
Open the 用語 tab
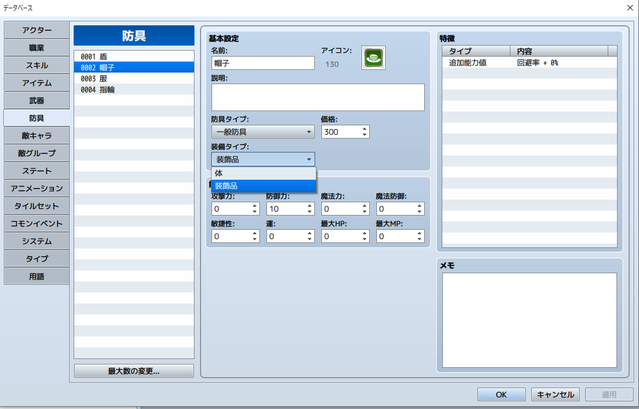pyautogui.click(x=37, y=276)
